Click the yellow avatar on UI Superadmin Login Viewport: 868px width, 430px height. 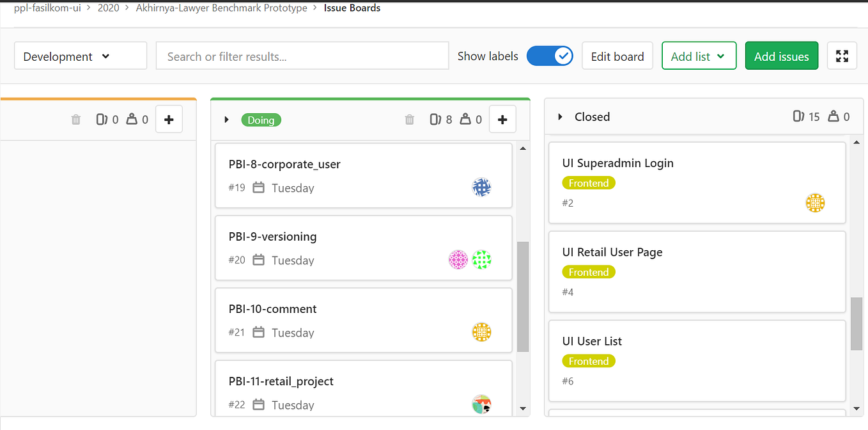coord(815,203)
